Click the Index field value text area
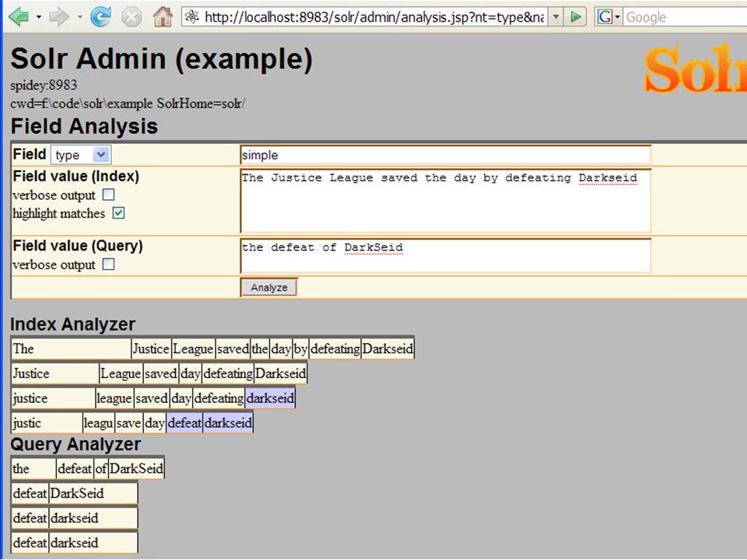Image resolution: width=747 pixels, height=560 pixels. coord(445,201)
